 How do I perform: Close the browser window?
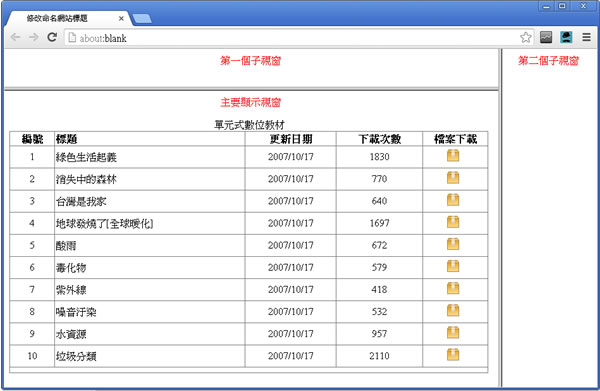(x=583, y=6)
